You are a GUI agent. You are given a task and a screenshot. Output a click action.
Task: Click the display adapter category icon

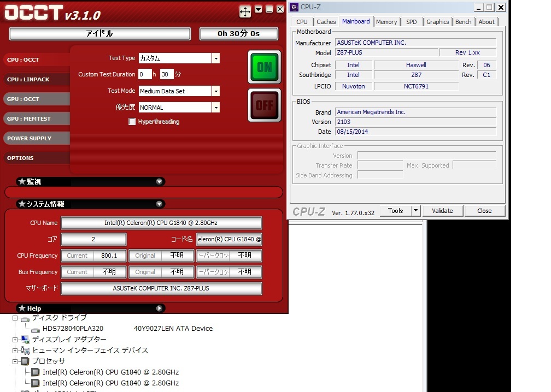25,340
